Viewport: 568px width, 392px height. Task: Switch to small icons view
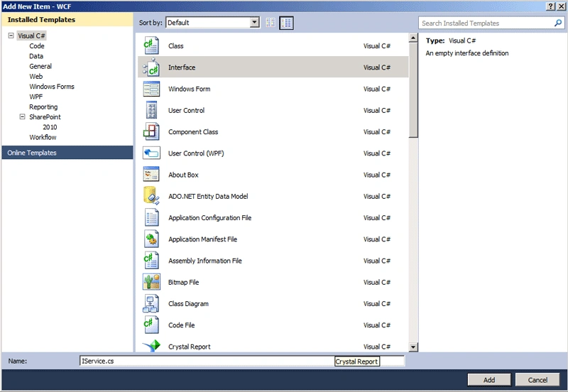click(271, 23)
